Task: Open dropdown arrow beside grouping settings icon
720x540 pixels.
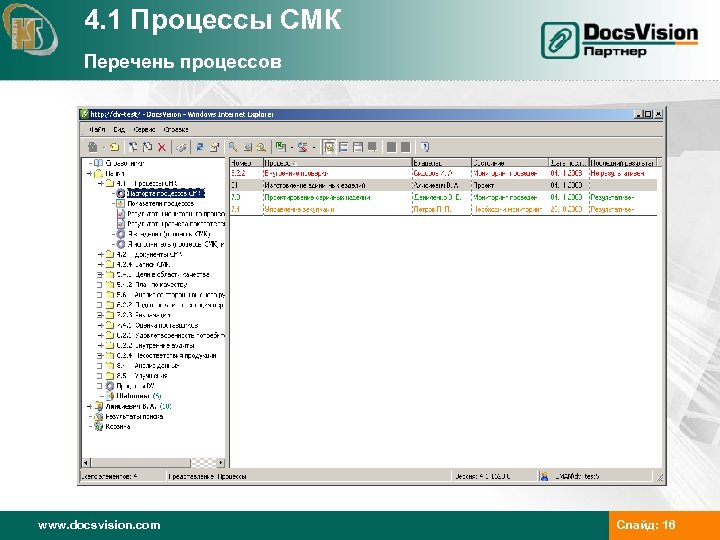Action: 314,147
